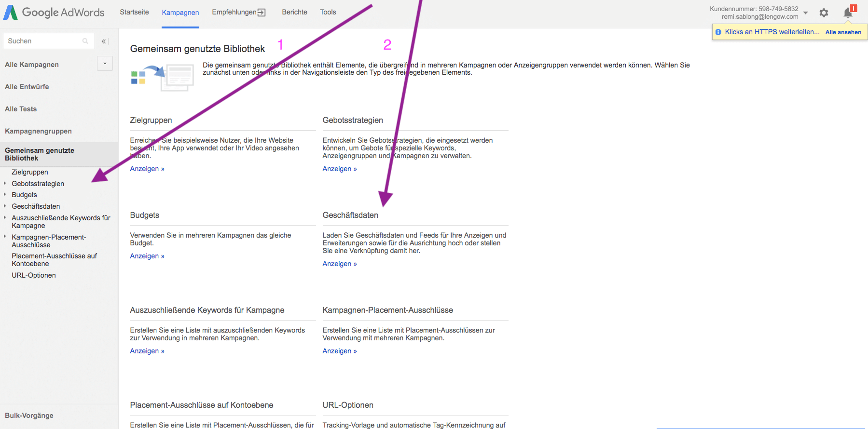The width and height of the screenshot is (868, 429).
Task: Click the info icon in HTTPS notice
Action: pos(718,32)
